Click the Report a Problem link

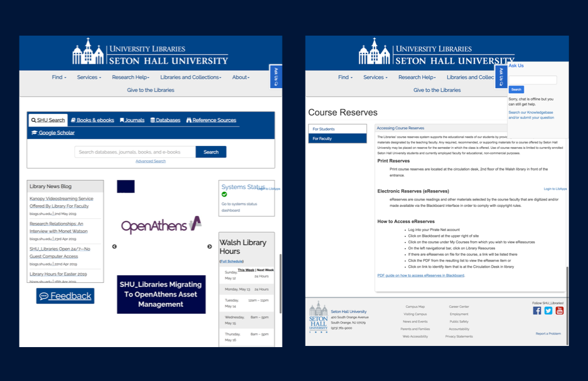tap(548, 333)
